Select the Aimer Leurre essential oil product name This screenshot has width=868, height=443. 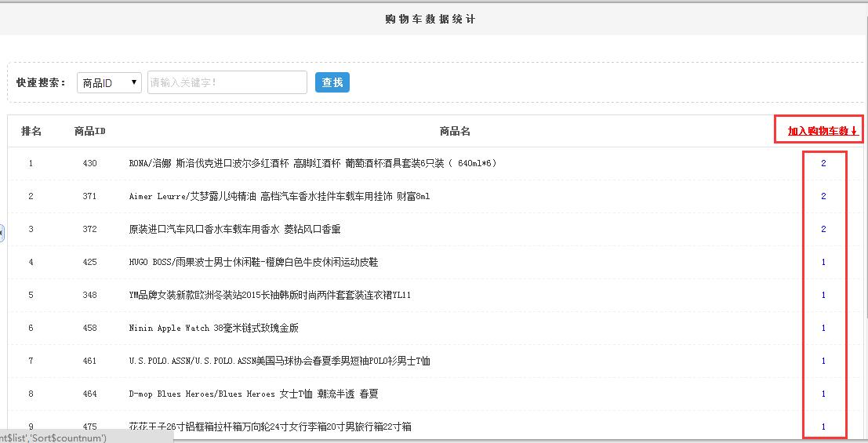280,196
